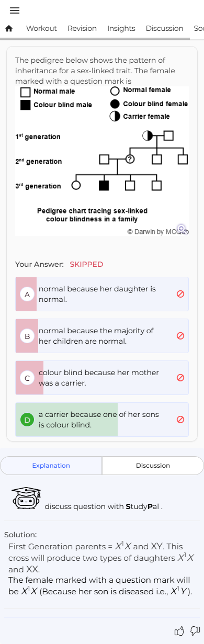Screen dimensions: 204x644
Task: Select answer option A circle
Action: click(27, 294)
